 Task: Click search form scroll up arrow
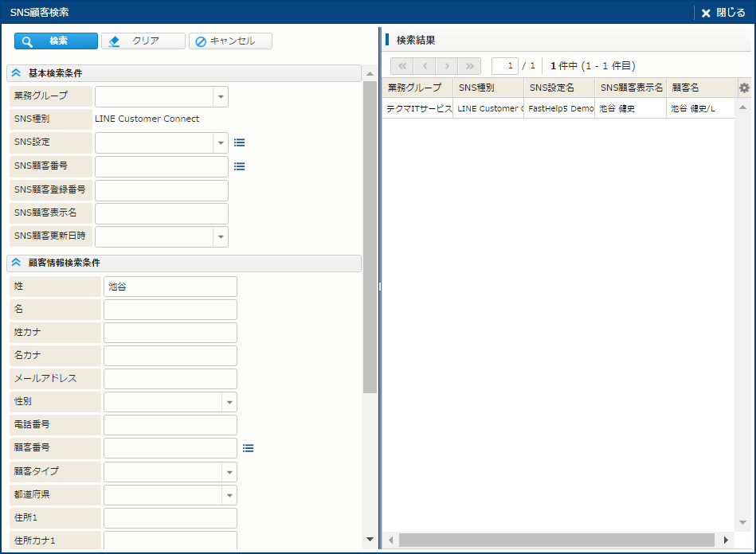370,74
